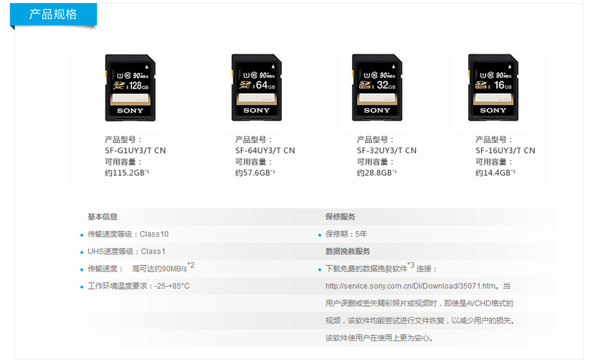Click 下载免费的数据挽救软件 text

point(366,269)
